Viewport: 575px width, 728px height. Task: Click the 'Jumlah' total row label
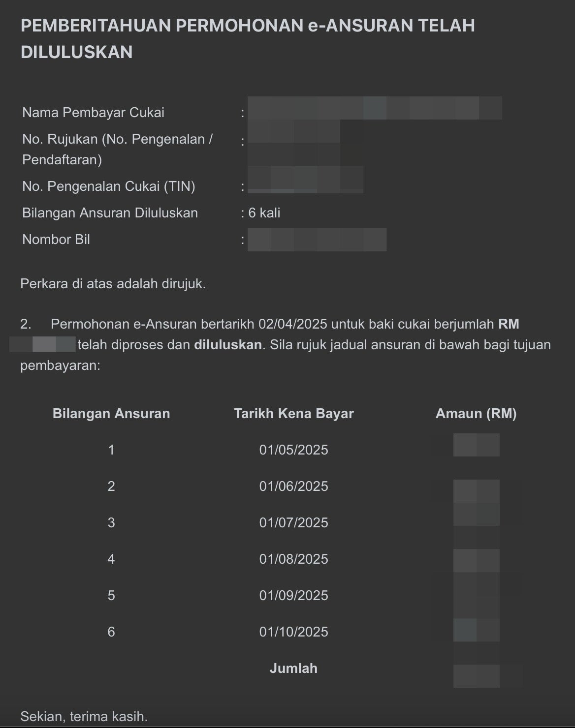tap(294, 668)
